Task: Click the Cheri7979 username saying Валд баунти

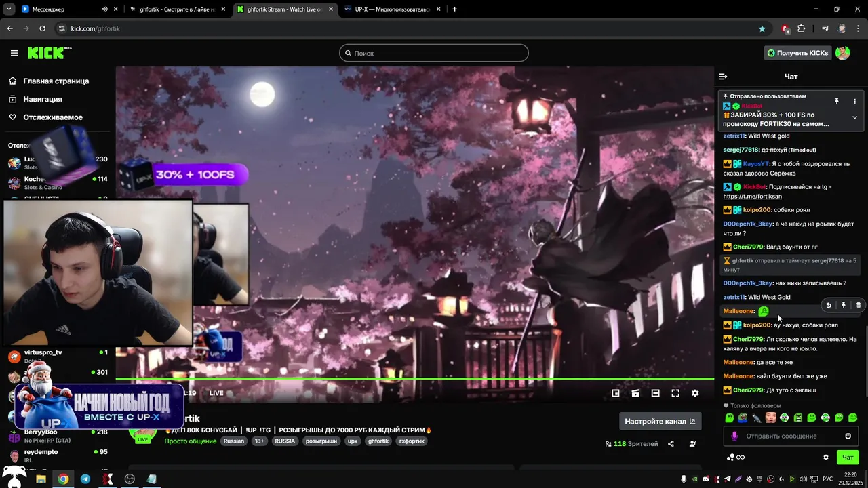Action: pyautogui.click(x=749, y=247)
